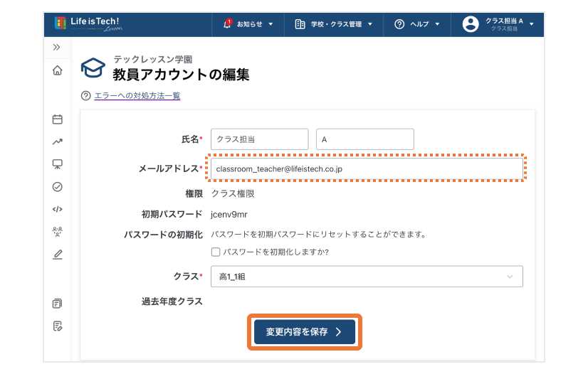Click the first name field containing クラス担当

[259, 139]
